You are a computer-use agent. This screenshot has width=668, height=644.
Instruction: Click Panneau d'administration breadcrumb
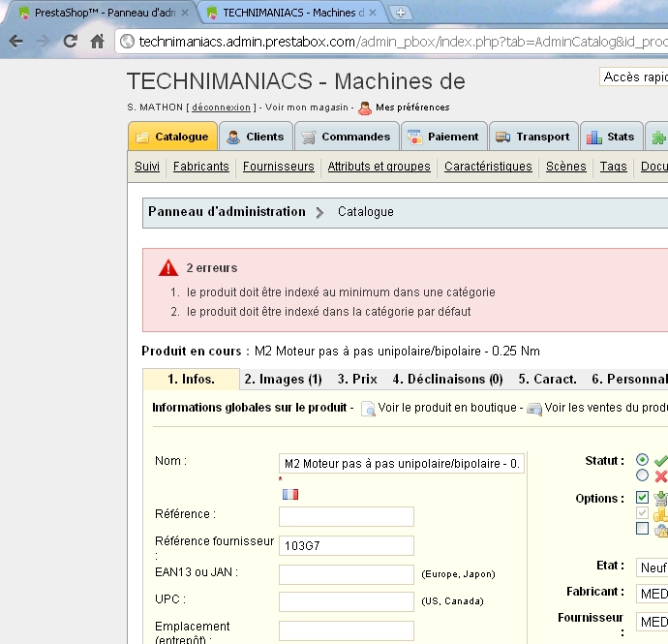pos(227,212)
